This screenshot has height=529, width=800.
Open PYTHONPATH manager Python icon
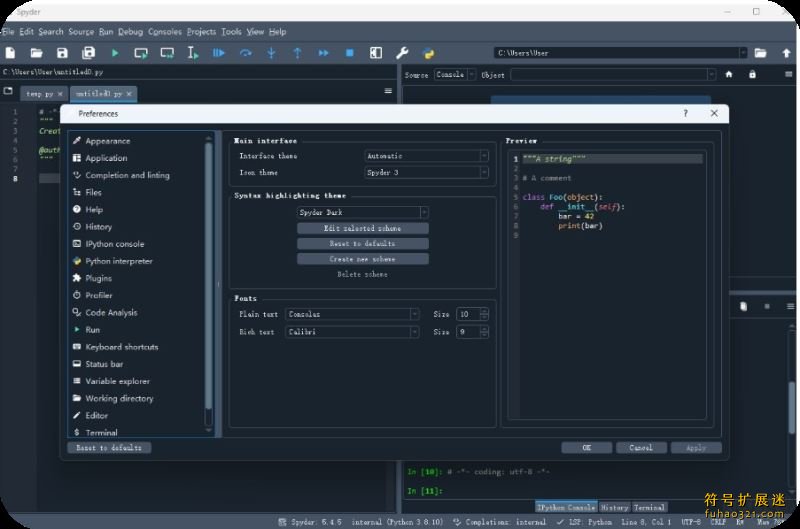point(429,53)
